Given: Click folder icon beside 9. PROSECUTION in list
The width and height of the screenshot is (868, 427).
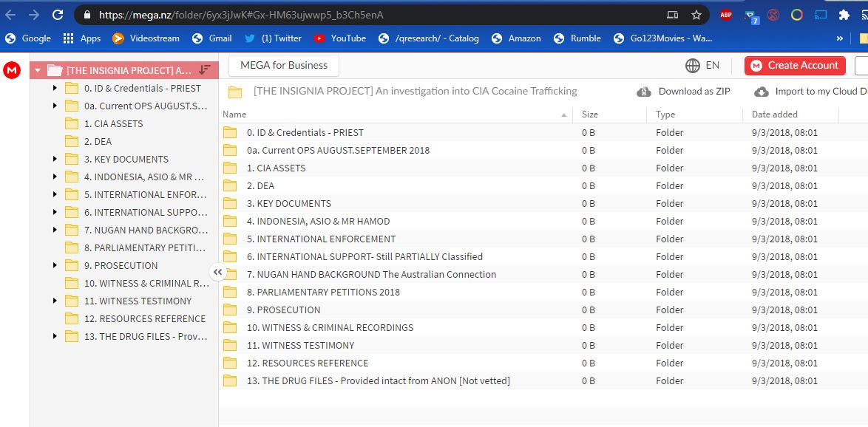Looking at the screenshot, I should pos(230,310).
